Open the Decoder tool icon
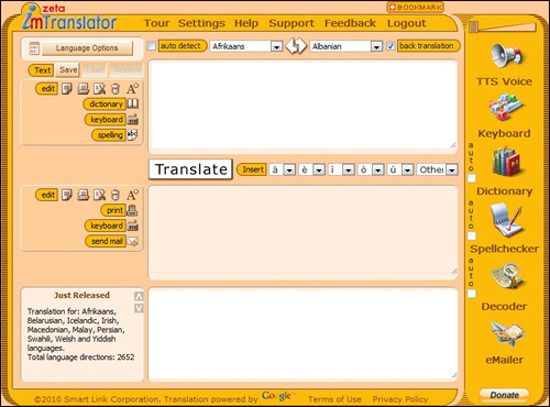This screenshot has height=407, width=550. 507,276
